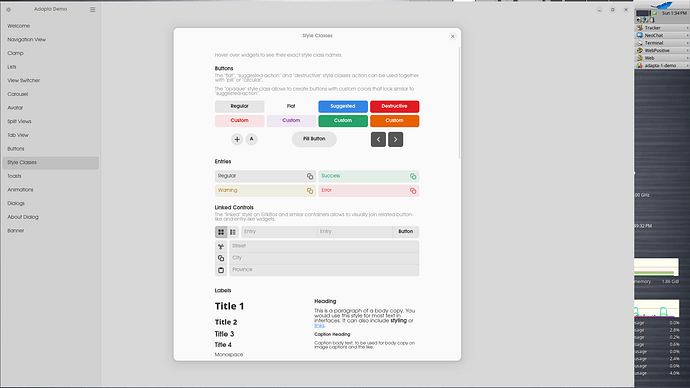Focus the Warning entry field
The width and height of the screenshot is (690, 388).
[x=265, y=191]
